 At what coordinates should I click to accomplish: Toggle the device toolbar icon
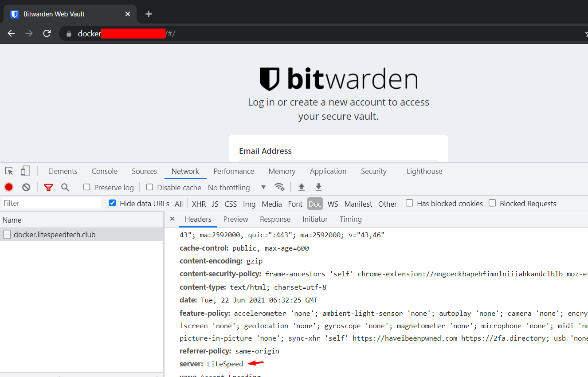click(25, 171)
